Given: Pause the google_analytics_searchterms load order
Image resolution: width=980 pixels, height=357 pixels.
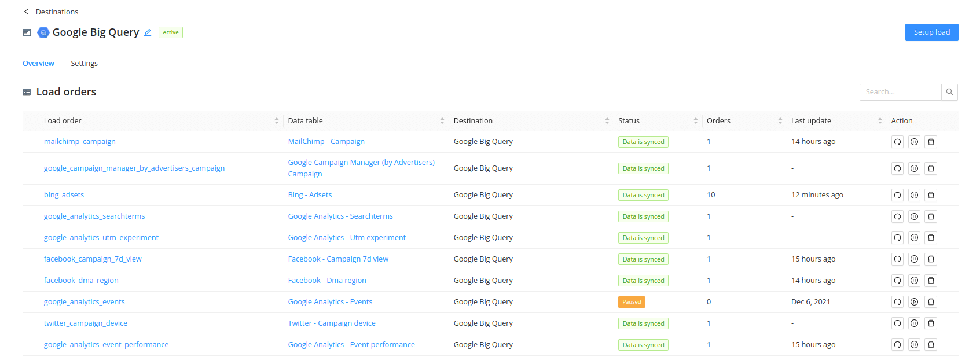Looking at the screenshot, I should (x=914, y=216).
